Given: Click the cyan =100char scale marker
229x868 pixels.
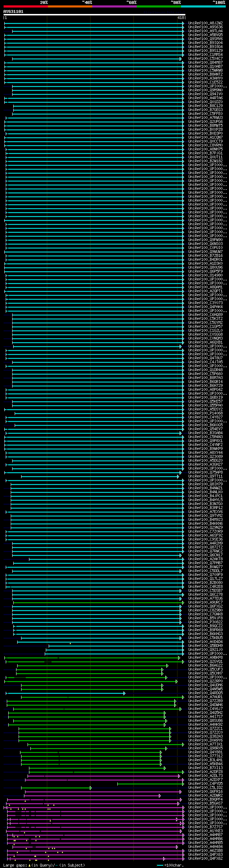Looking at the screenshot, I should [x=170, y=865].
